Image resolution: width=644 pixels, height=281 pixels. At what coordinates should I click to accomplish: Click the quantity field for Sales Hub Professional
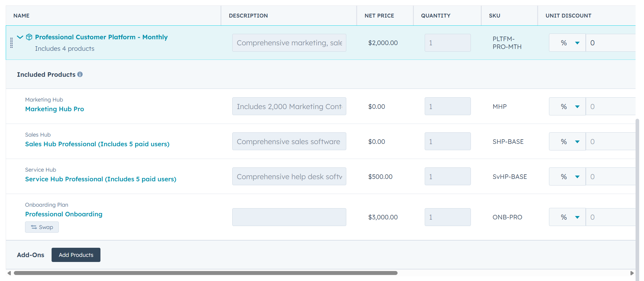click(x=447, y=142)
